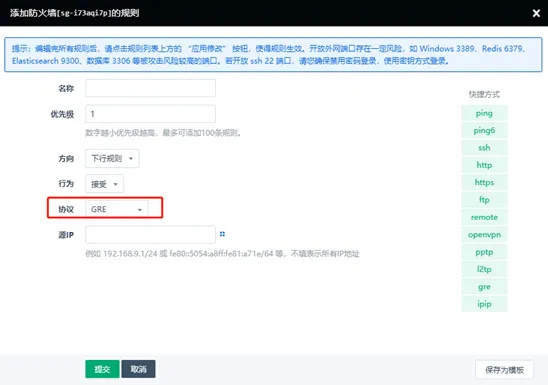Select the ssh shortcut
Screen dimensions: 548x385
click(484, 148)
